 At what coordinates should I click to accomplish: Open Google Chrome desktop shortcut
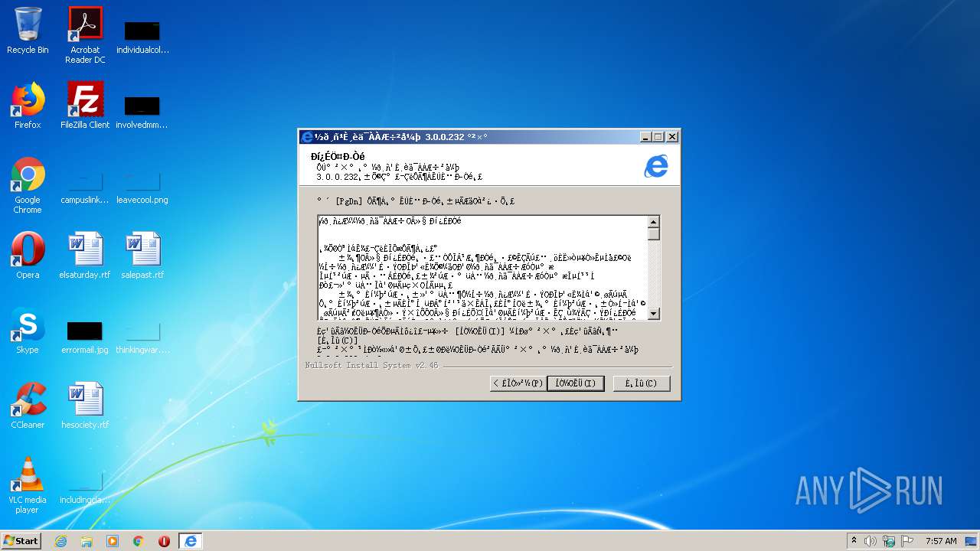point(28,185)
